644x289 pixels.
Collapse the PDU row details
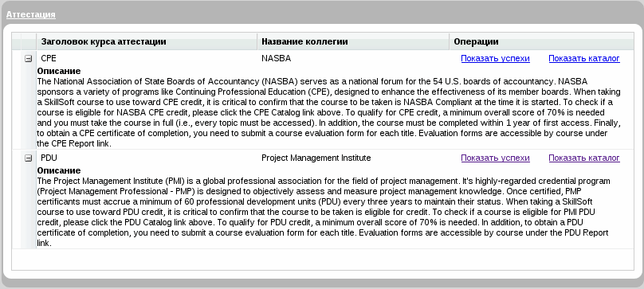click(x=29, y=158)
